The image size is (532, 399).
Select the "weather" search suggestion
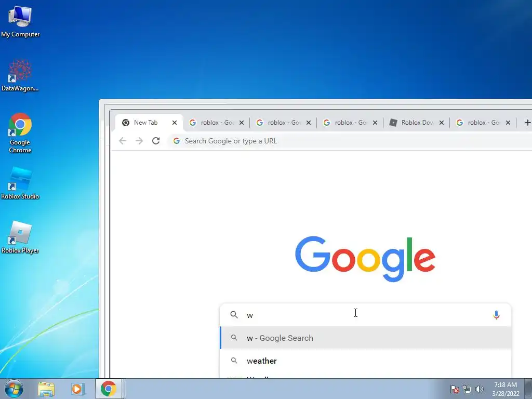(x=365, y=361)
